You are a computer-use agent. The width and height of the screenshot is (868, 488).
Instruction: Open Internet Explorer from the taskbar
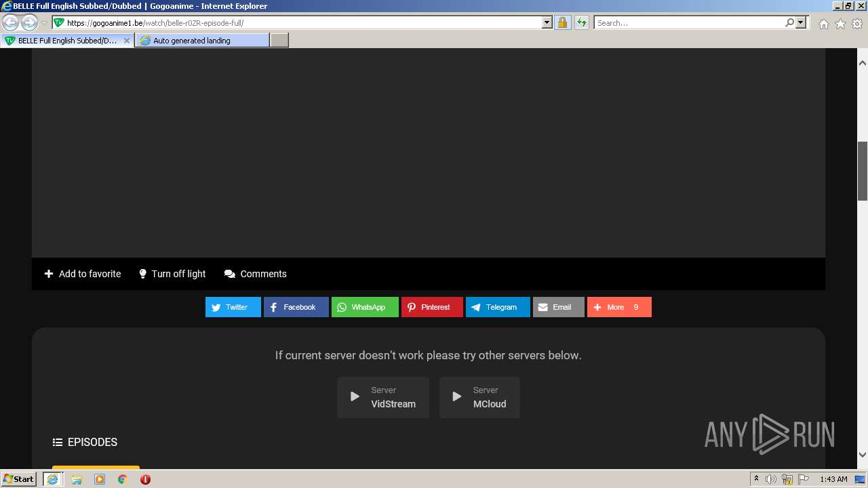52,479
